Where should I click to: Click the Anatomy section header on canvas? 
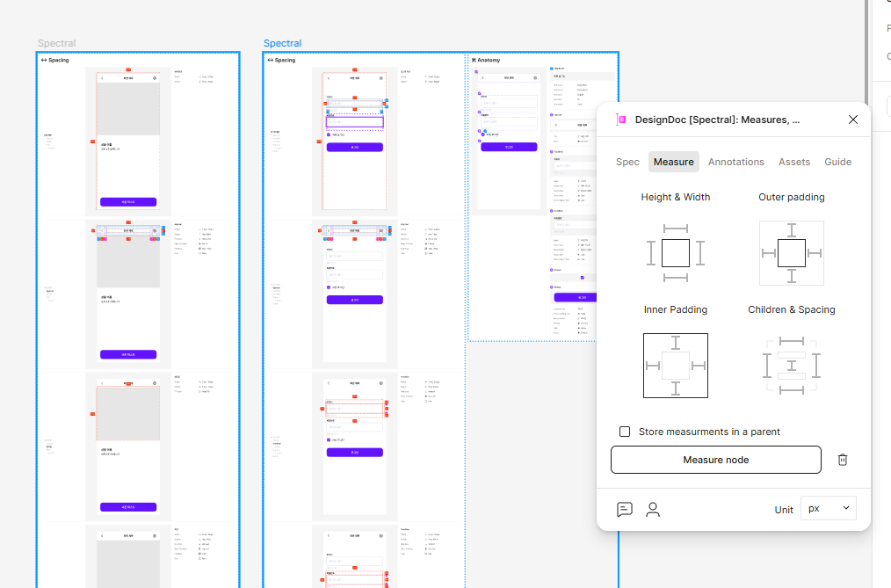[486, 60]
